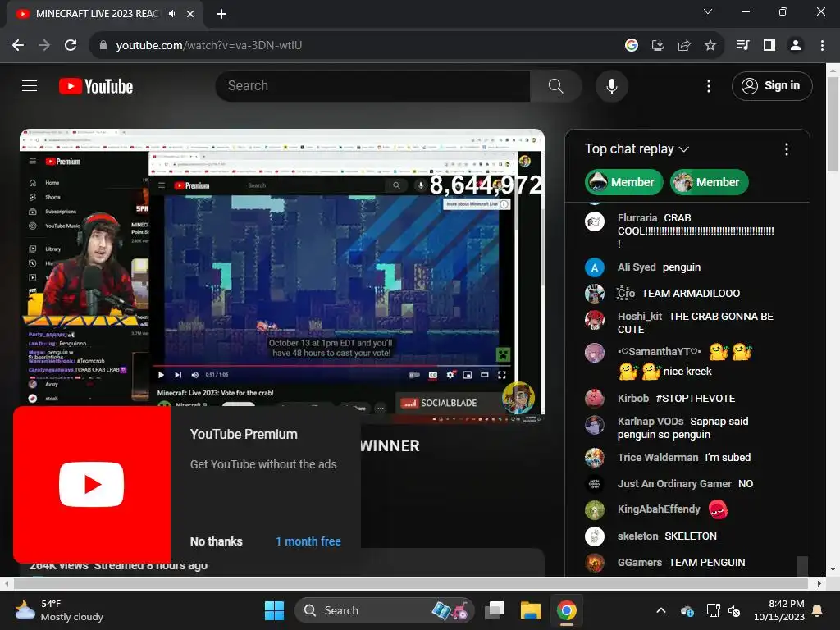The height and width of the screenshot is (630, 840).
Task: Click the Google icon in address bar
Action: [x=631, y=45]
